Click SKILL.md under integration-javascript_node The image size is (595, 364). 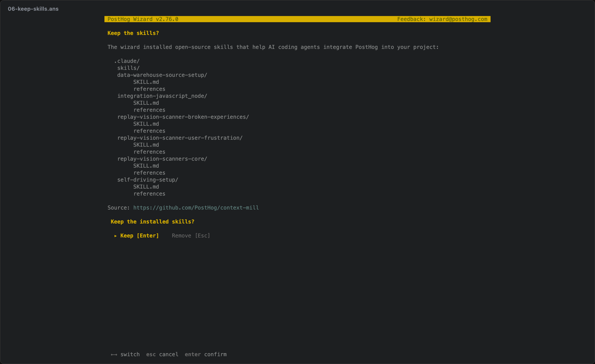point(146,103)
